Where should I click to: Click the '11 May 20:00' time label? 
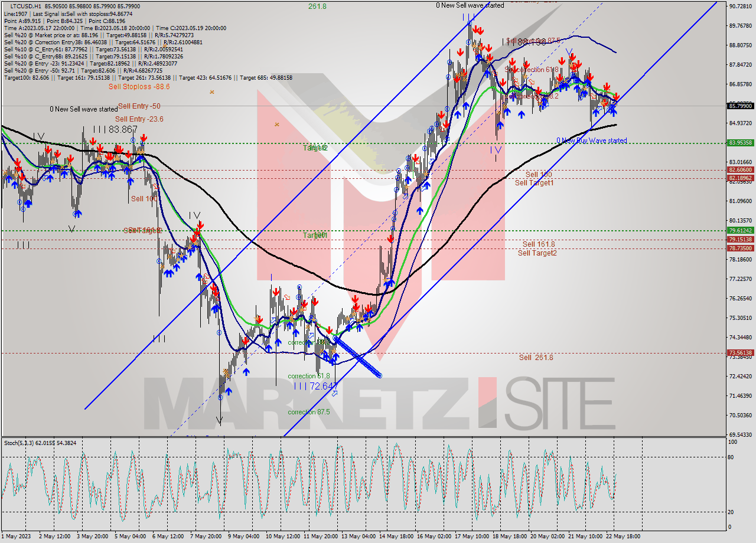pyautogui.click(x=321, y=537)
